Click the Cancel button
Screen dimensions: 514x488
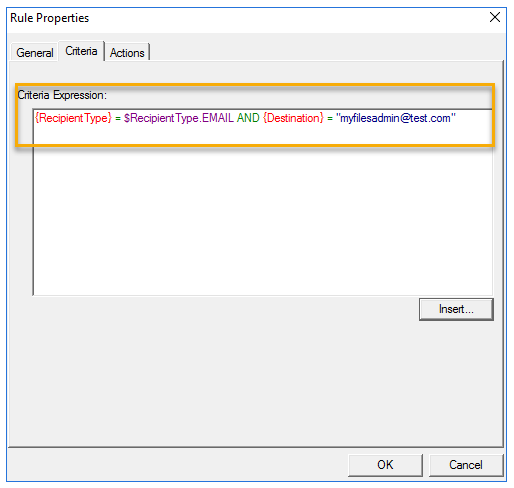[x=466, y=465]
